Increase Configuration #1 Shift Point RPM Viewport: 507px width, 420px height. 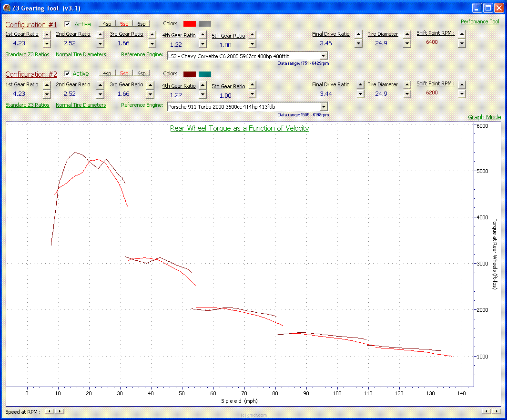click(461, 33)
